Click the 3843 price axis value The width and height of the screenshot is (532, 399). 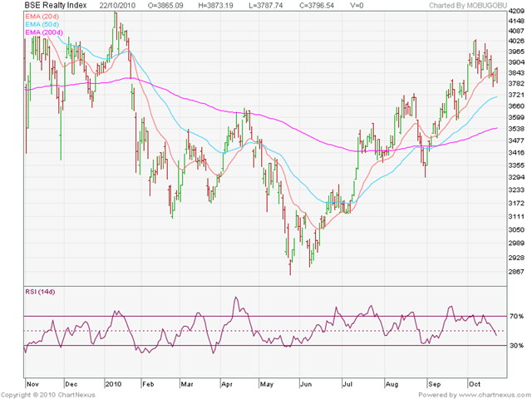coord(517,73)
